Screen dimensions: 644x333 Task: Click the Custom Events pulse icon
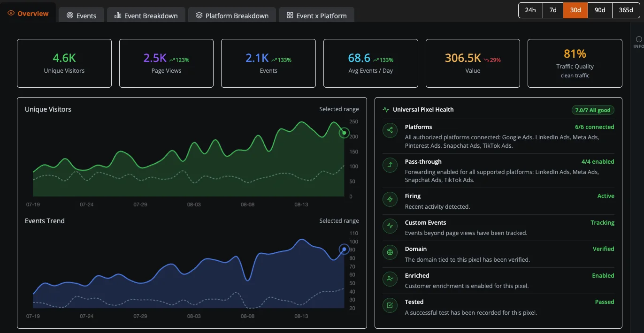[390, 226]
